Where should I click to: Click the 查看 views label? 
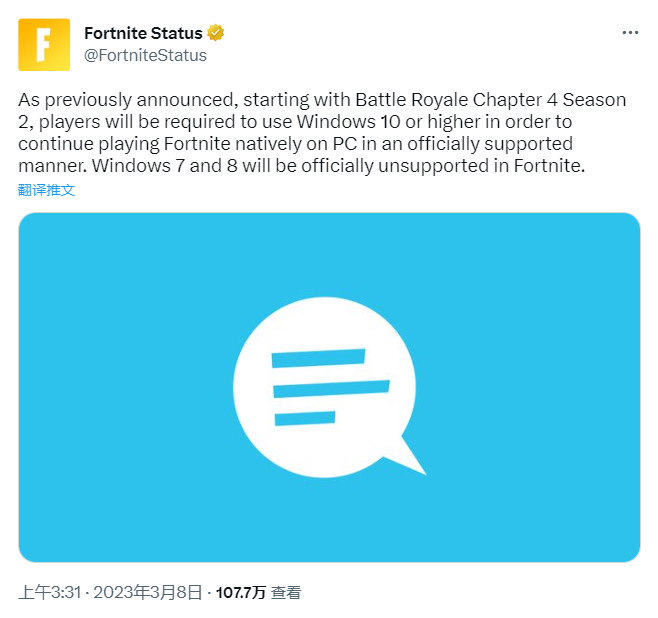pyautogui.click(x=286, y=593)
